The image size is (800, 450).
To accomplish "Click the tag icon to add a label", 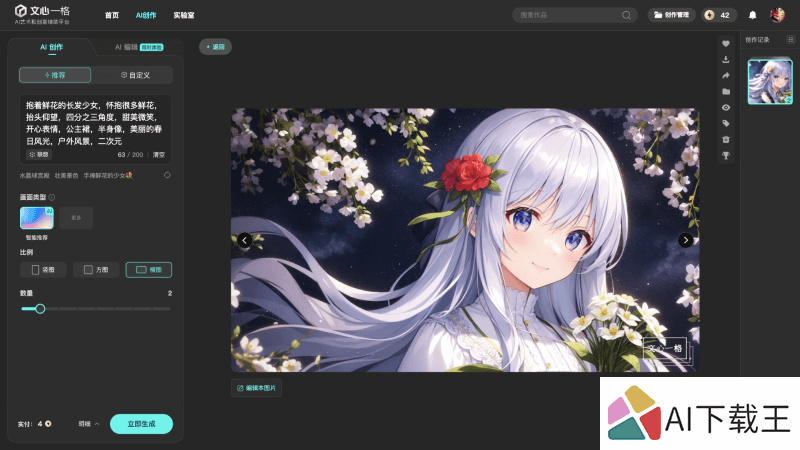I will [x=726, y=123].
